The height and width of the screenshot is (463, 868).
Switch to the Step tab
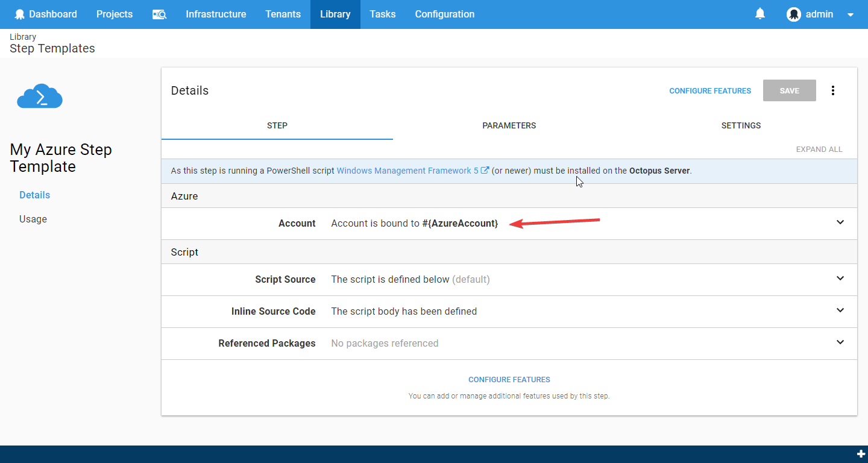277,125
